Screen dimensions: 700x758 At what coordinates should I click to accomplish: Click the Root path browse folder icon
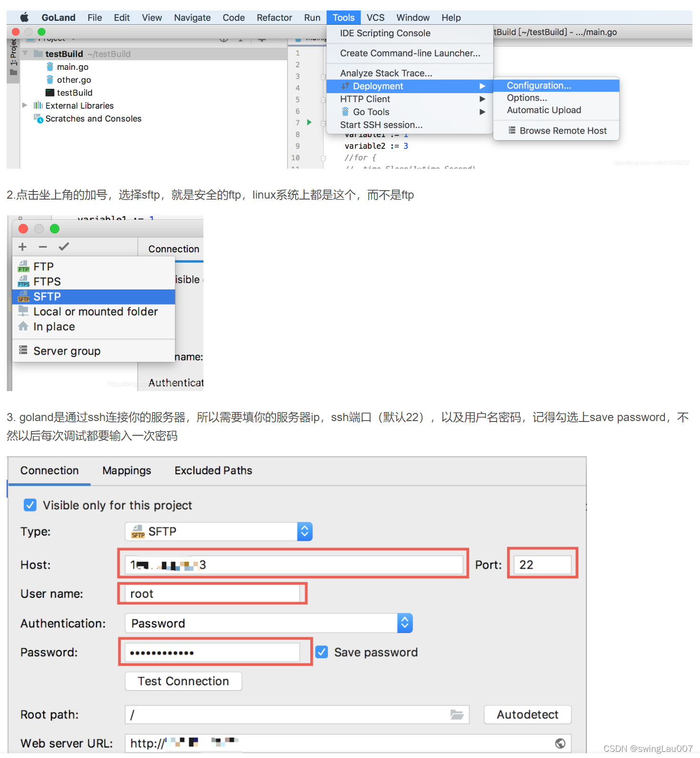457,715
